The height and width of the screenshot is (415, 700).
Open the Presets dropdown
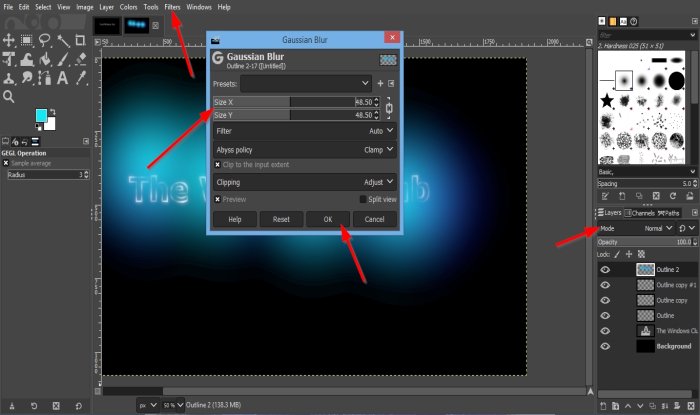point(306,83)
